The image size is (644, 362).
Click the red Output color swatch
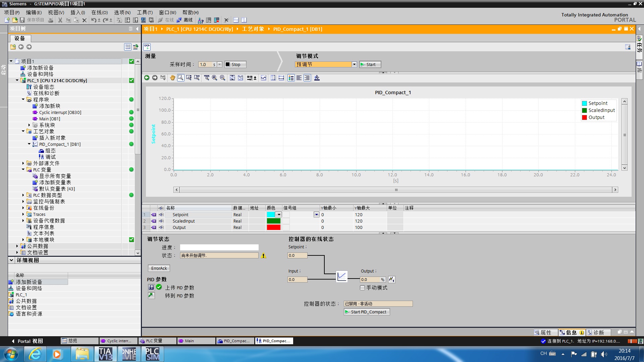273,227
